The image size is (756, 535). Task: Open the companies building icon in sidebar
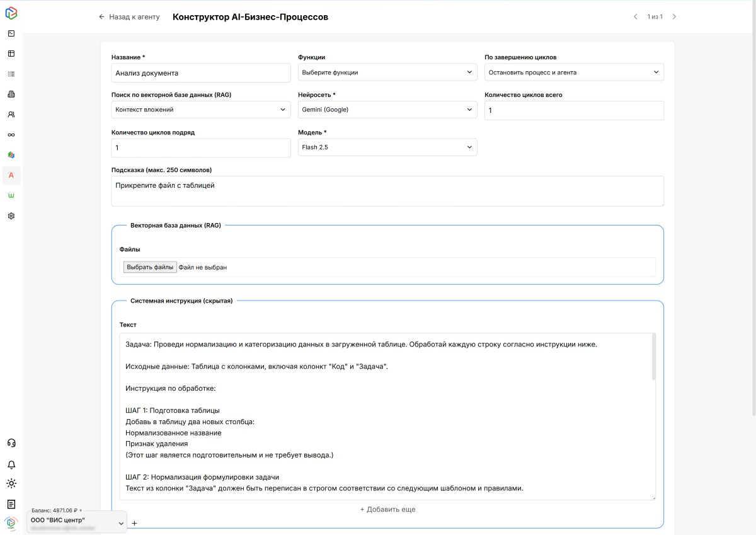click(11, 95)
